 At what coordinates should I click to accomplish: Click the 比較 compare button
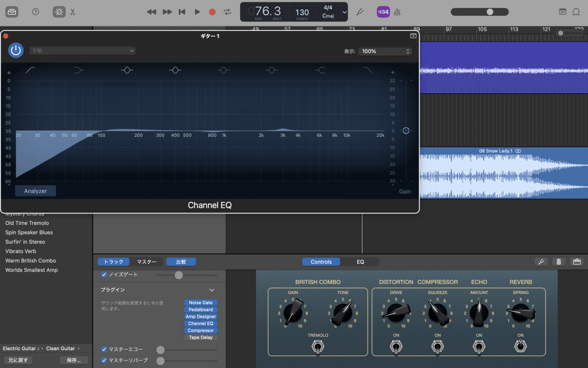pos(181,262)
